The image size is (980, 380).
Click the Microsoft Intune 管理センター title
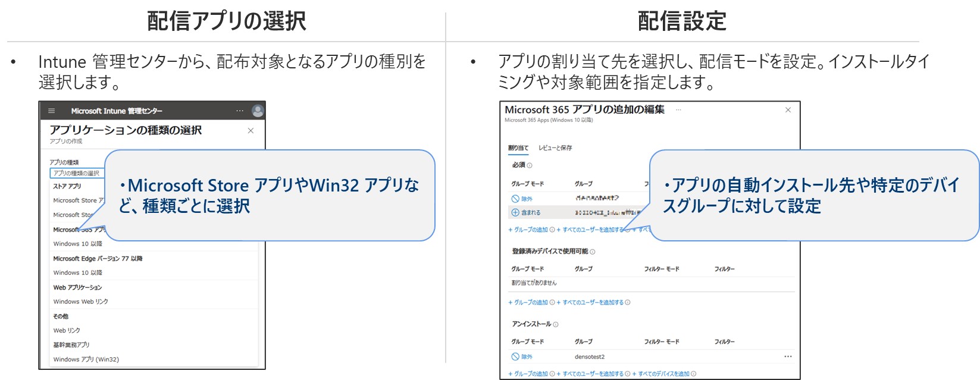click(117, 111)
